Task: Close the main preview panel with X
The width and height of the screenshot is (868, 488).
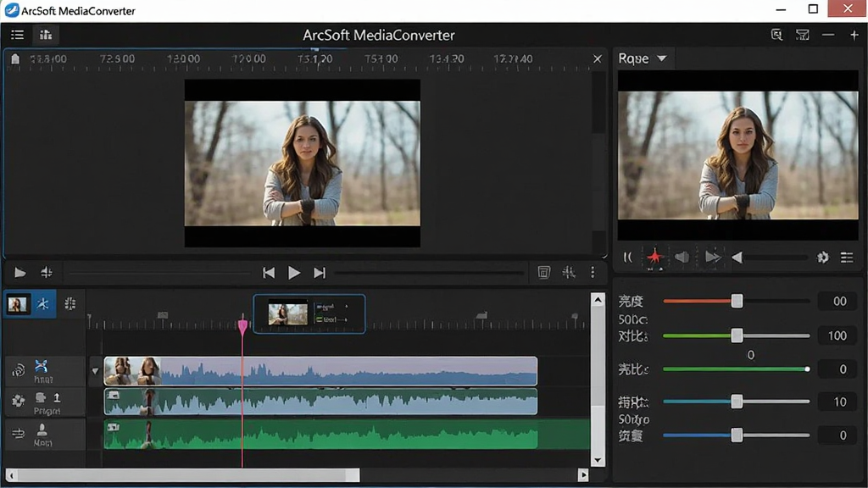Action: coord(598,58)
